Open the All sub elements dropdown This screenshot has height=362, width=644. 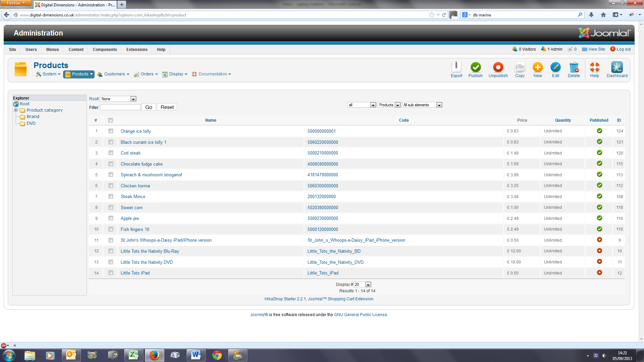(x=422, y=105)
